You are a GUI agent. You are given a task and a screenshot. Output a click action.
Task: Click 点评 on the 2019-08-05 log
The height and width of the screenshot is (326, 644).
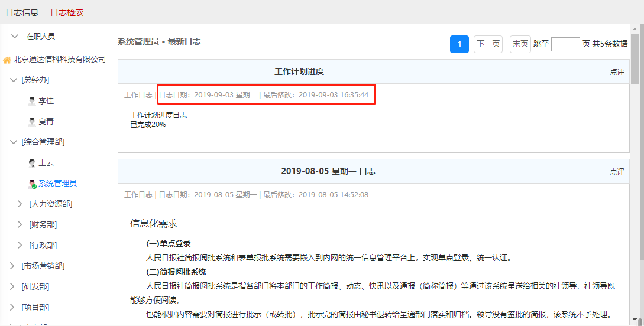[617, 172]
